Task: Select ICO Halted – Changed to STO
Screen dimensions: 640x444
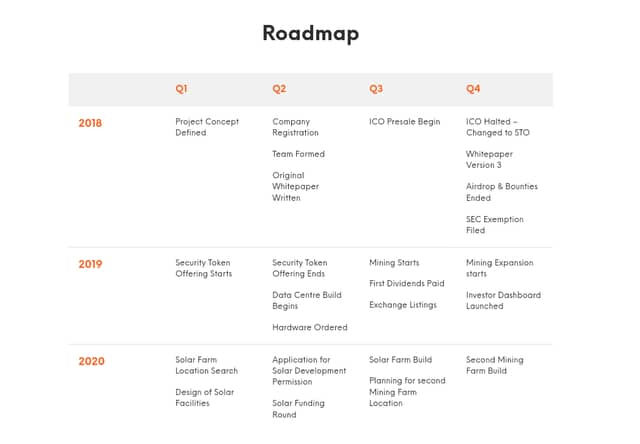Action: coord(498,127)
